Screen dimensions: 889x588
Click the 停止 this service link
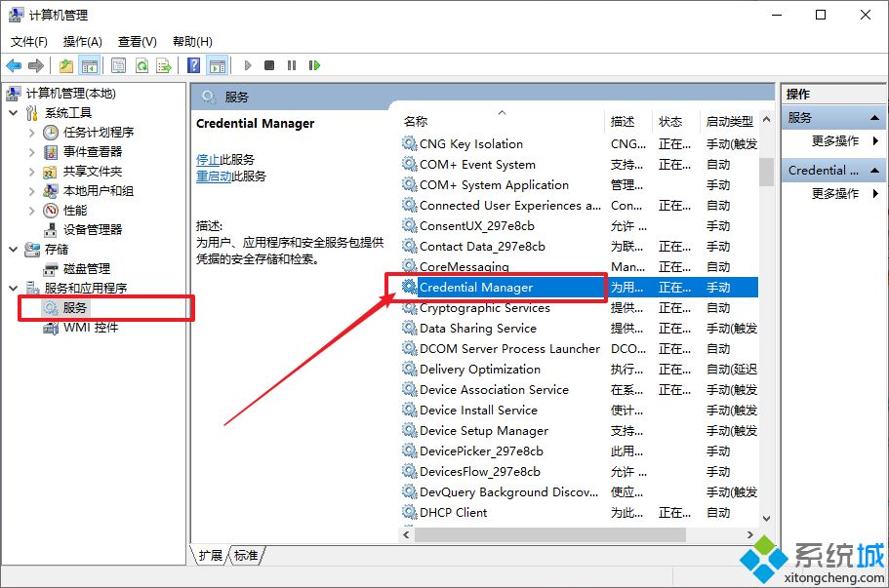208,160
